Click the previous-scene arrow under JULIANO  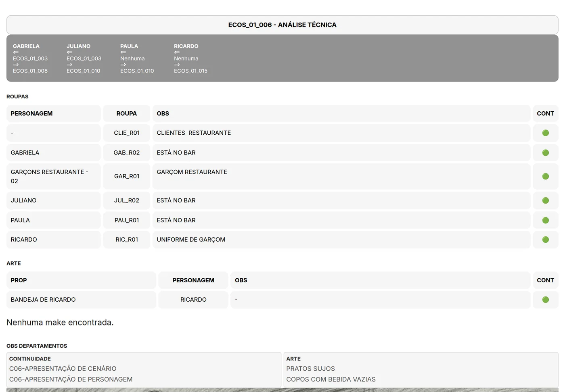click(x=69, y=52)
